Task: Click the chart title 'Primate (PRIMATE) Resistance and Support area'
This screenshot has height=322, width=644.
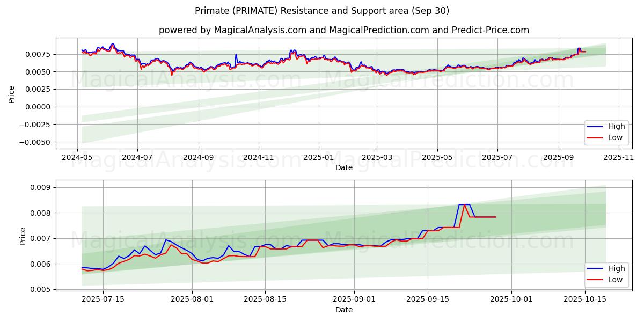Action: coord(321,11)
